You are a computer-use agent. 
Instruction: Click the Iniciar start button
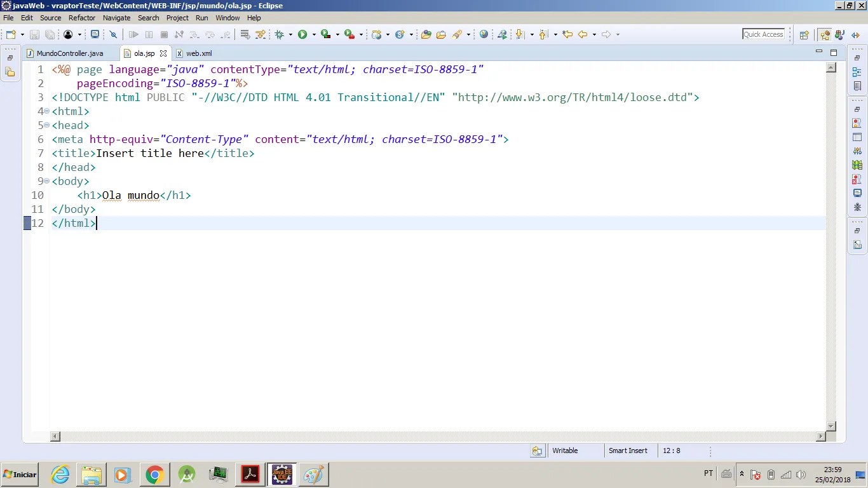pos(20,475)
